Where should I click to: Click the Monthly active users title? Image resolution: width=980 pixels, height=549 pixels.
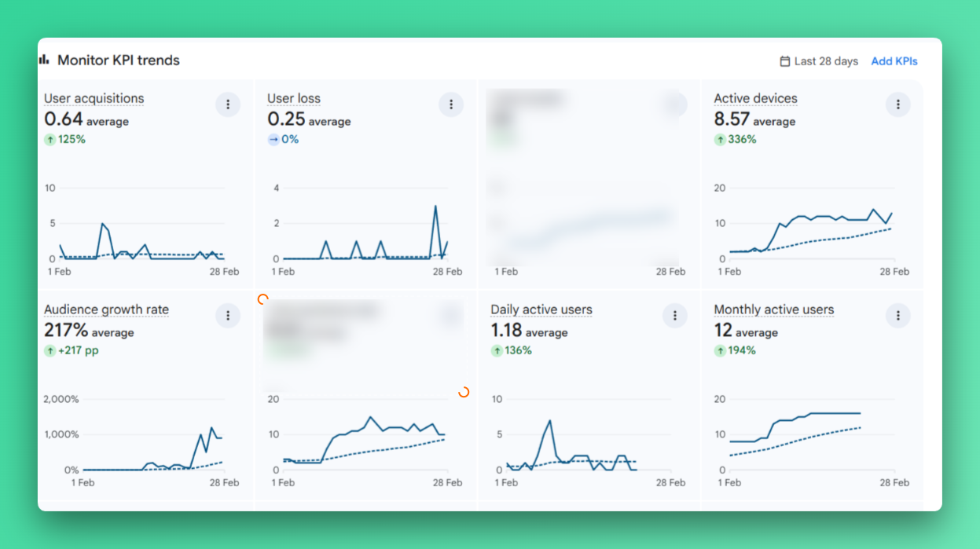click(x=773, y=309)
